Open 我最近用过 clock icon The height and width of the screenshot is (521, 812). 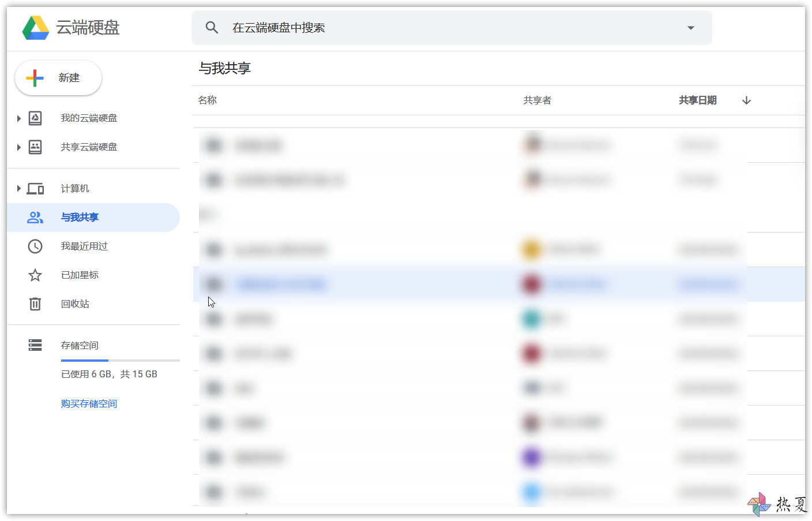pos(35,246)
